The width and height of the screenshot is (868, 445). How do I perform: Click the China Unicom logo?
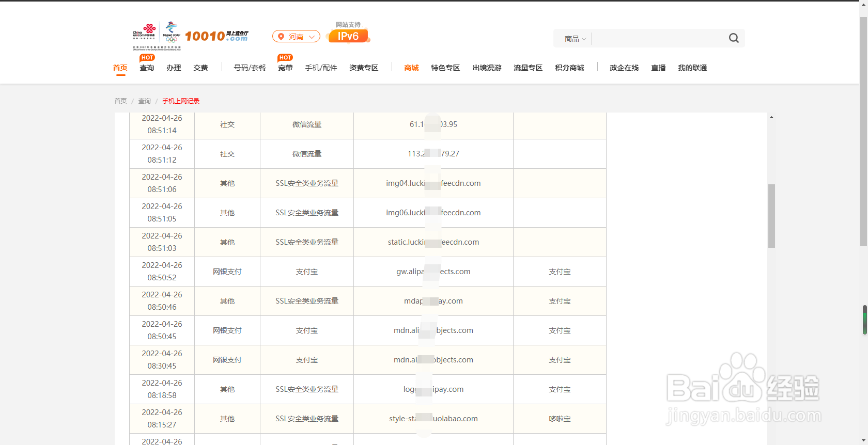[x=144, y=33]
